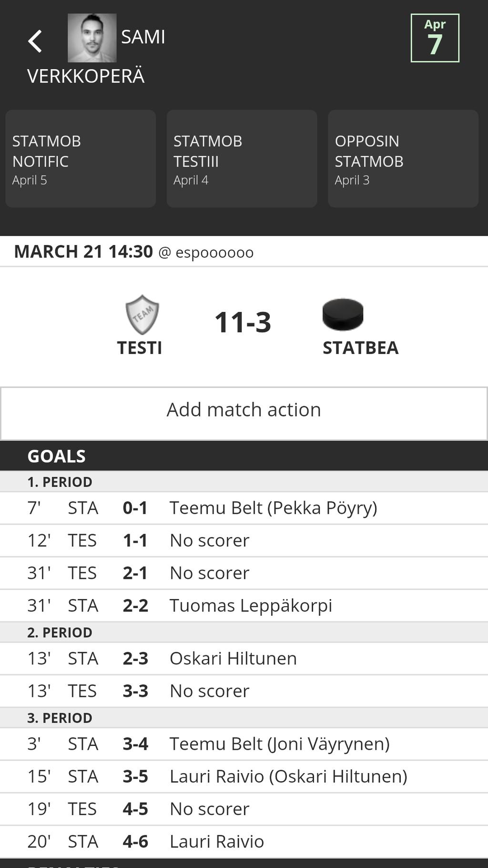Open the Opposin Statmob April 3 card

[x=403, y=159]
